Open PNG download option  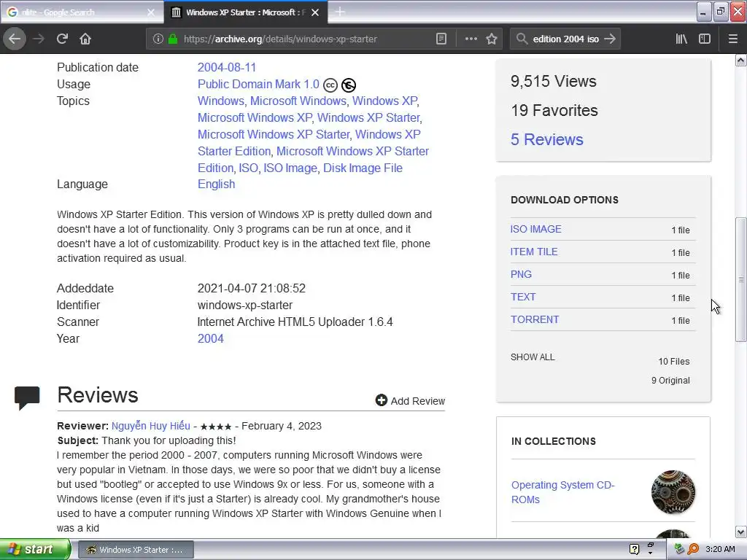tap(521, 274)
